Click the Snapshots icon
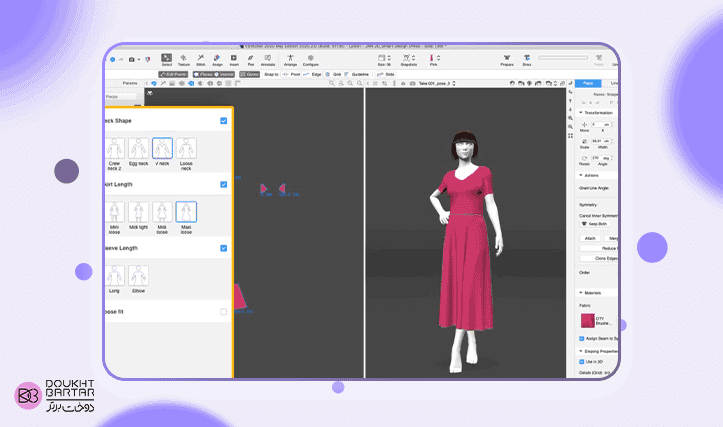723x427 pixels. (x=408, y=58)
